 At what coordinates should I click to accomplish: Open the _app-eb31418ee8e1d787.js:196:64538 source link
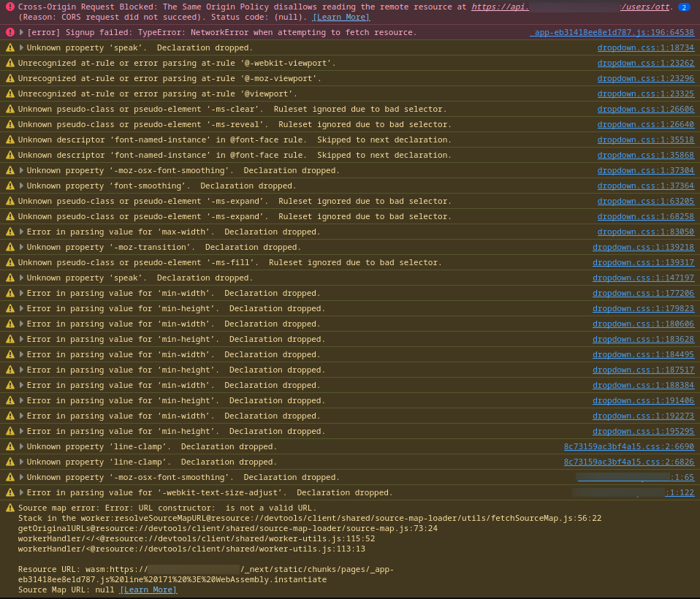pyautogui.click(x=612, y=33)
